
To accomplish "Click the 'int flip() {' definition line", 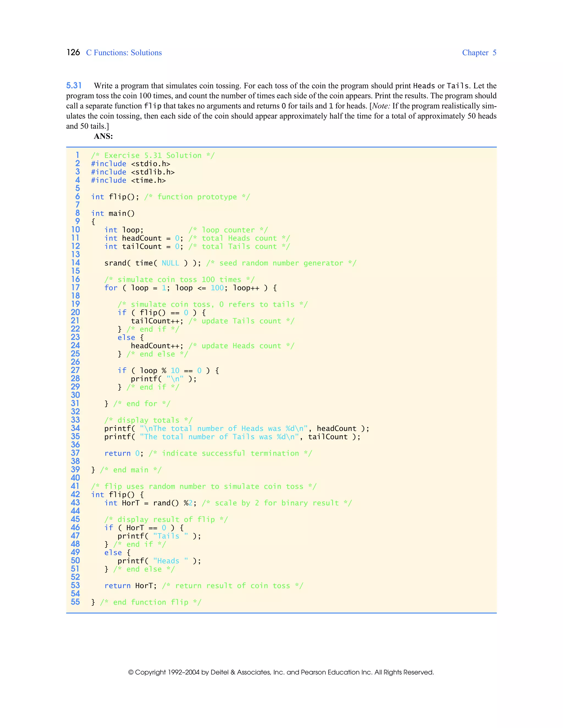I will pyautogui.click(x=117, y=495).
